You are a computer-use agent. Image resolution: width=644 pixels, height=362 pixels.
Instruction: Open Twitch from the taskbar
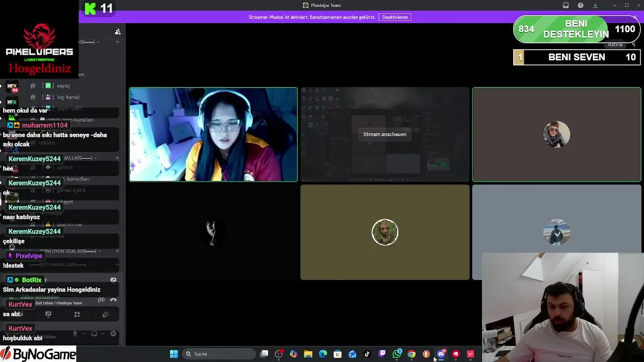(x=382, y=354)
